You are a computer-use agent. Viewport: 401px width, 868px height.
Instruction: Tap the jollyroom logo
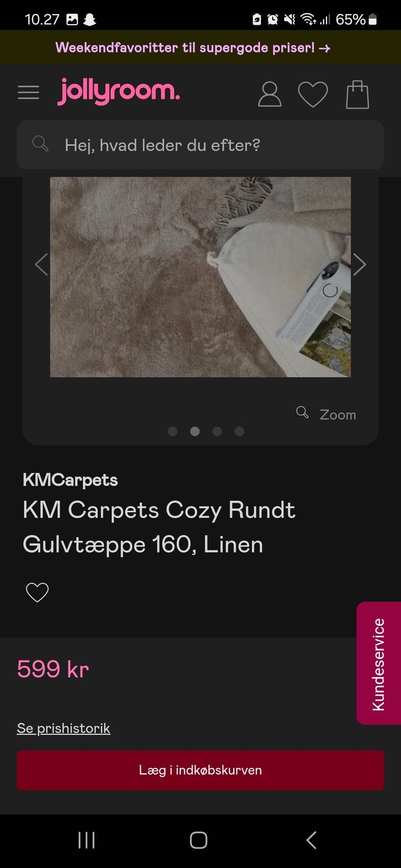click(119, 91)
